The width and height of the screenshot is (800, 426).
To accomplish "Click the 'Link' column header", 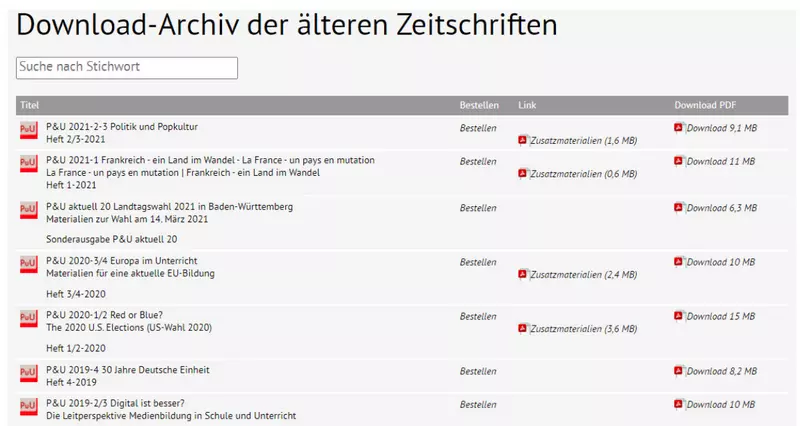I will (527, 105).
